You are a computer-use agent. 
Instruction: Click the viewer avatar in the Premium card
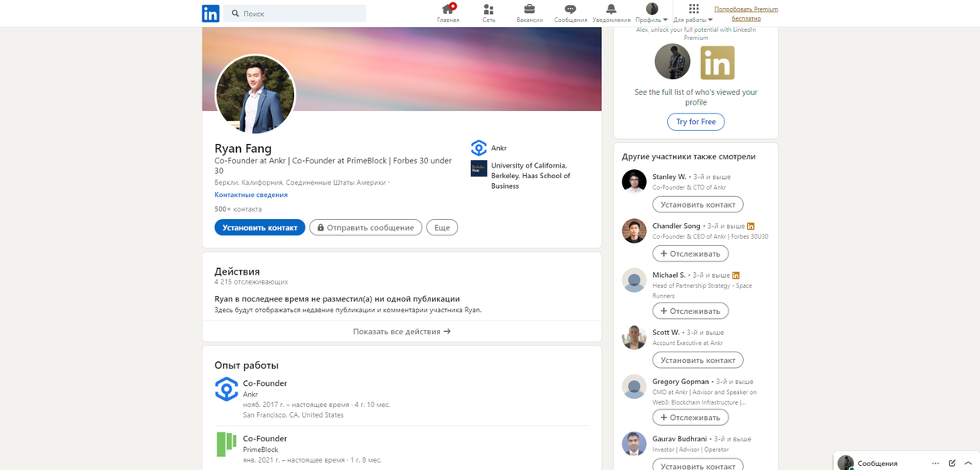click(673, 61)
